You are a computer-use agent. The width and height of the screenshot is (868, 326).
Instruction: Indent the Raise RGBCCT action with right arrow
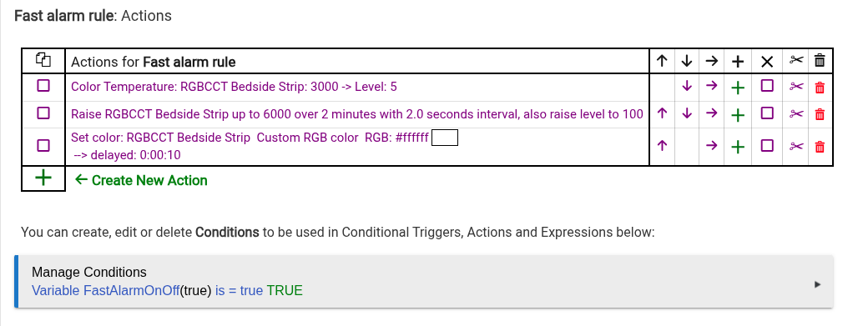(x=711, y=113)
